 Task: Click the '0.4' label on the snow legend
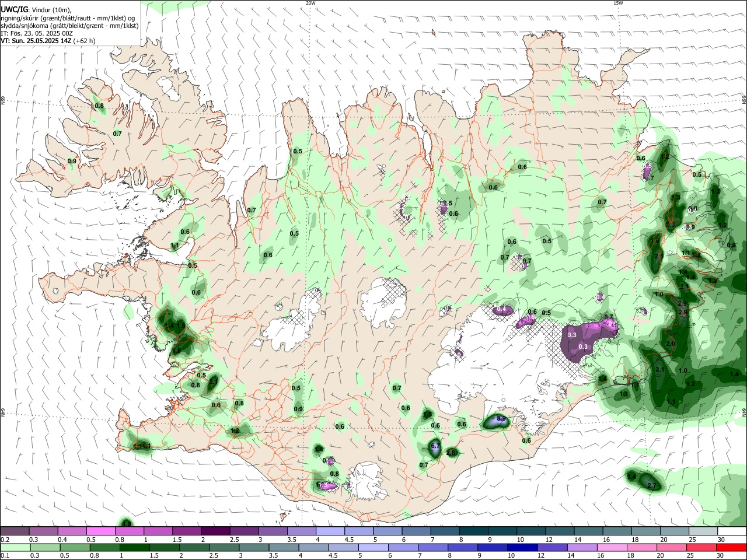point(62,540)
